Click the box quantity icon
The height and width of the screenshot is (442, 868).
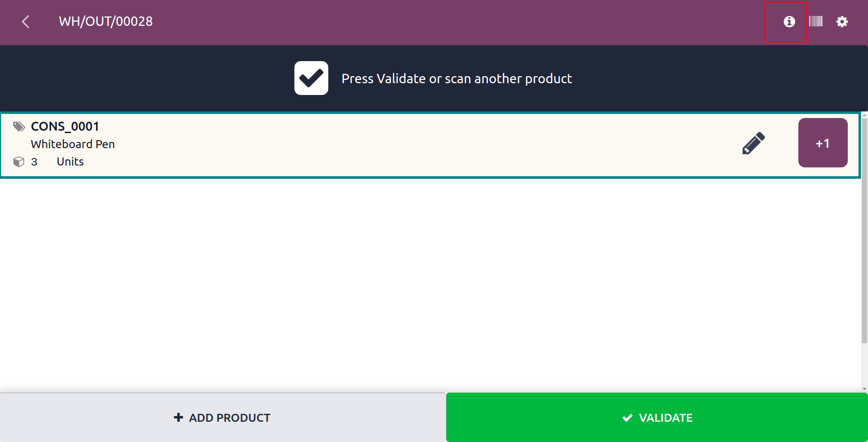[19, 162]
